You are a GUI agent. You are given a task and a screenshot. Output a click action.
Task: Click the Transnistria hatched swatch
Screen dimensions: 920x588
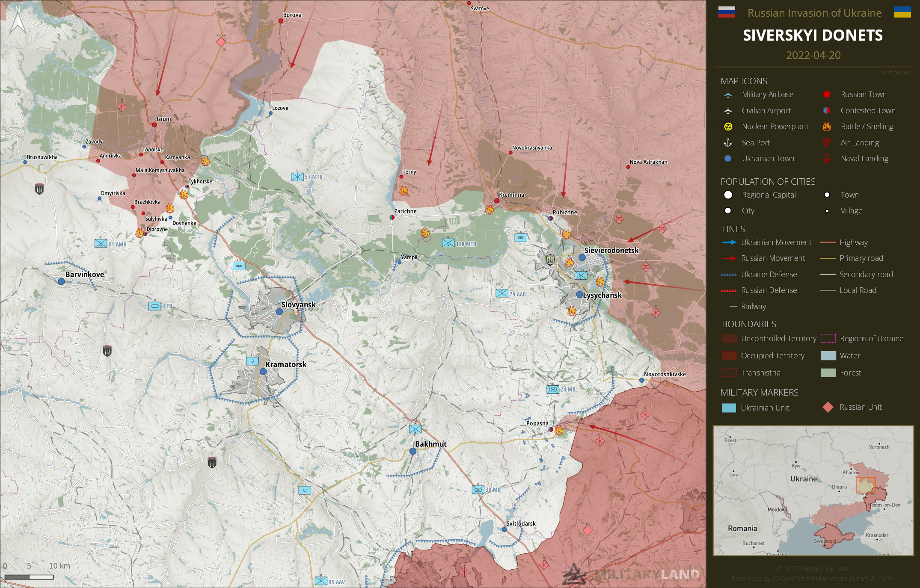click(x=729, y=373)
